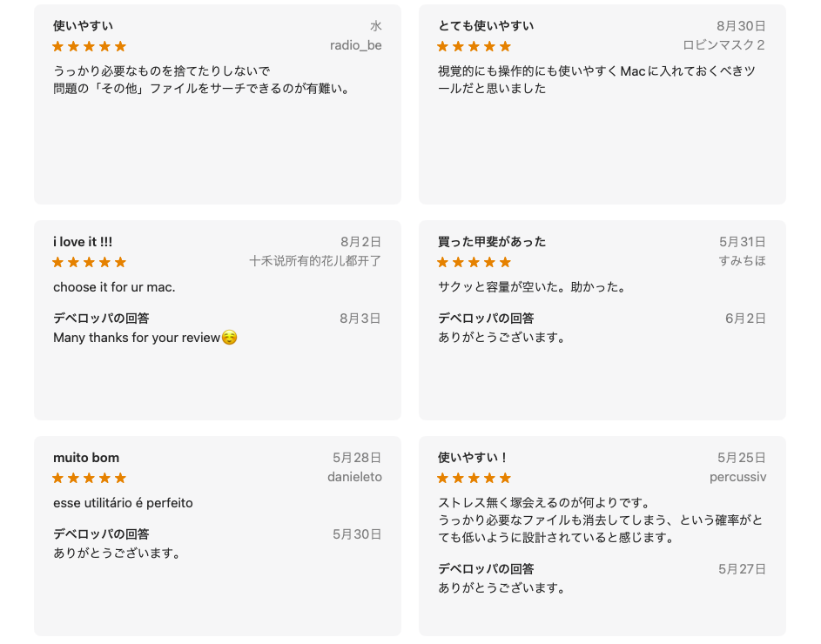Click review text esse utilitário é perfeito
The height and width of the screenshot is (644, 821).
pos(123,503)
